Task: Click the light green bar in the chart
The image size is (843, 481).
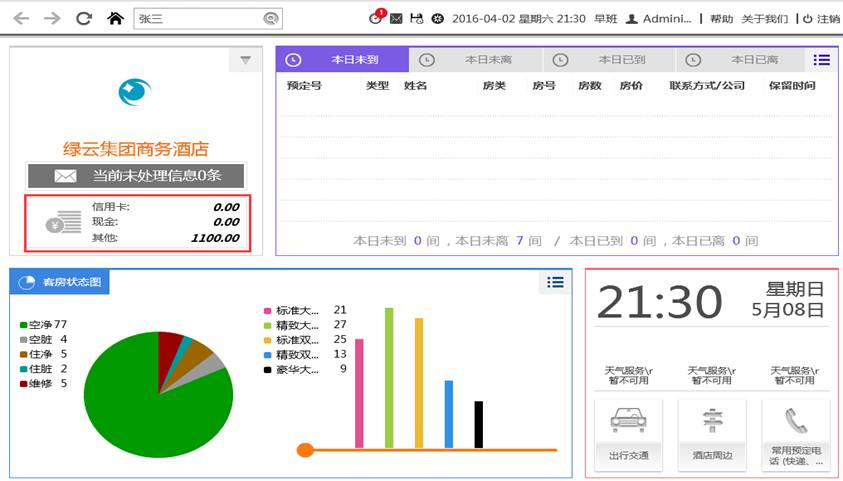Action: (x=389, y=378)
